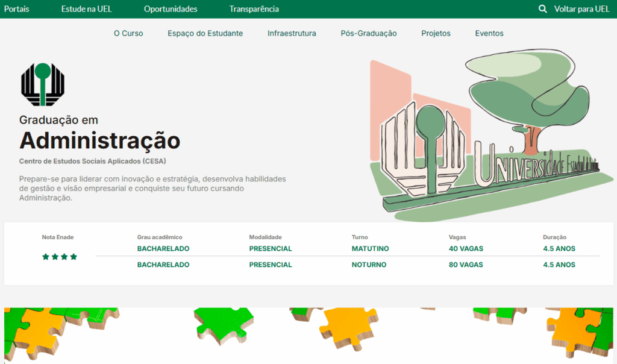This screenshot has height=364, width=617.
Task: Click the 80 Vagas value
Action: pos(466,265)
